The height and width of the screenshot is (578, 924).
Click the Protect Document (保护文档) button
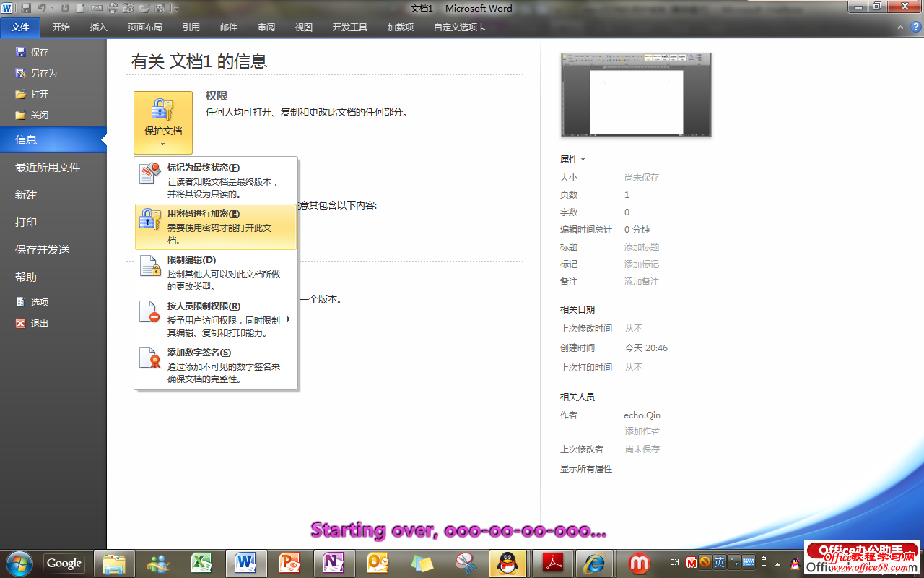tap(163, 122)
